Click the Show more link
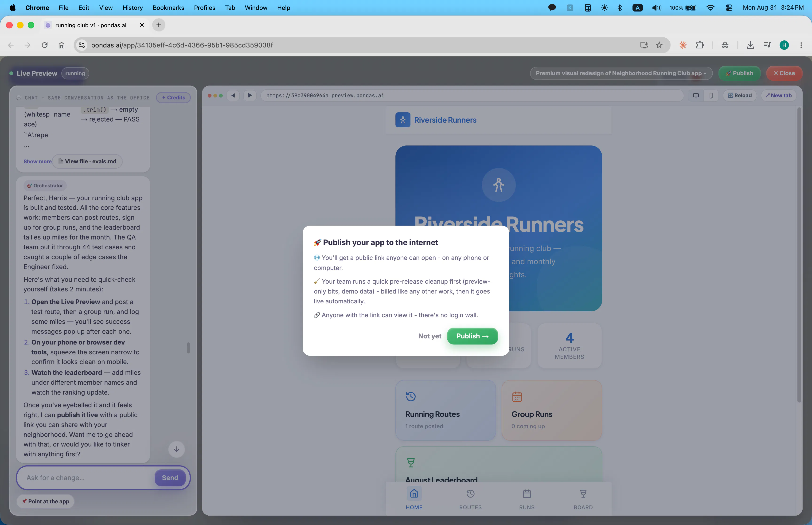Screen dimensions: 812x525 tap(38, 161)
